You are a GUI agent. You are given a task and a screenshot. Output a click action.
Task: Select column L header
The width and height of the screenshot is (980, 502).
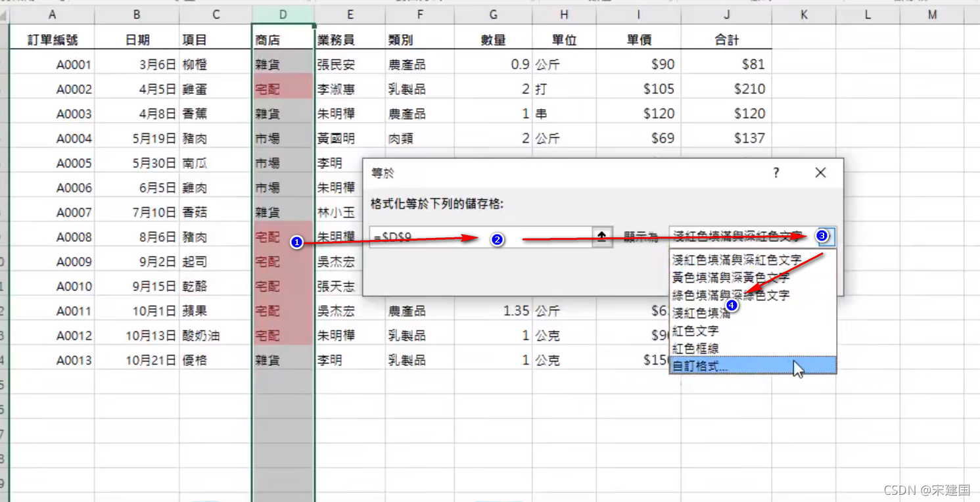[x=868, y=14]
